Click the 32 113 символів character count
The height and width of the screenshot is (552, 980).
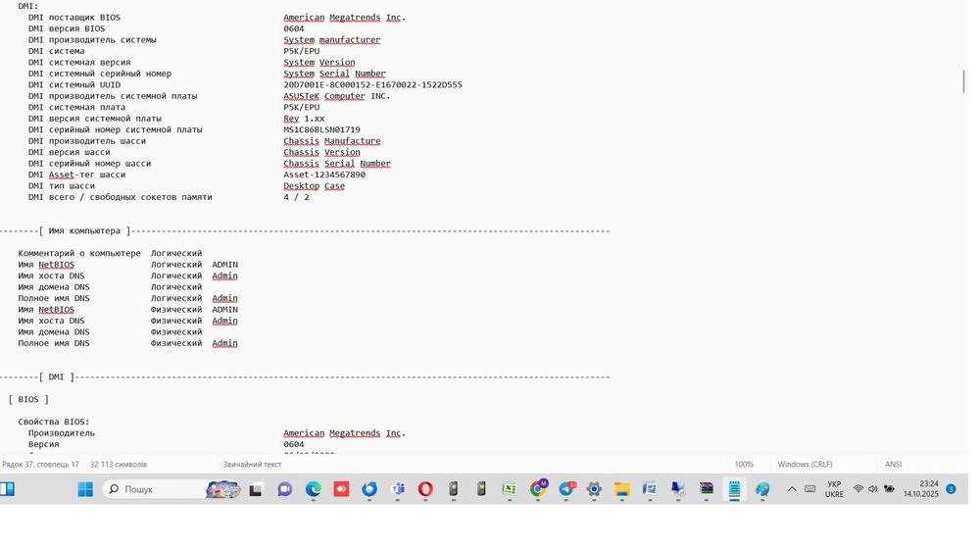(x=119, y=465)
